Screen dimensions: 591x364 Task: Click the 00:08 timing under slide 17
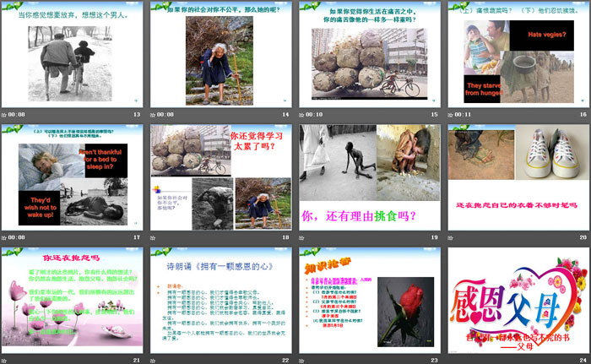[x=17, y=237]
